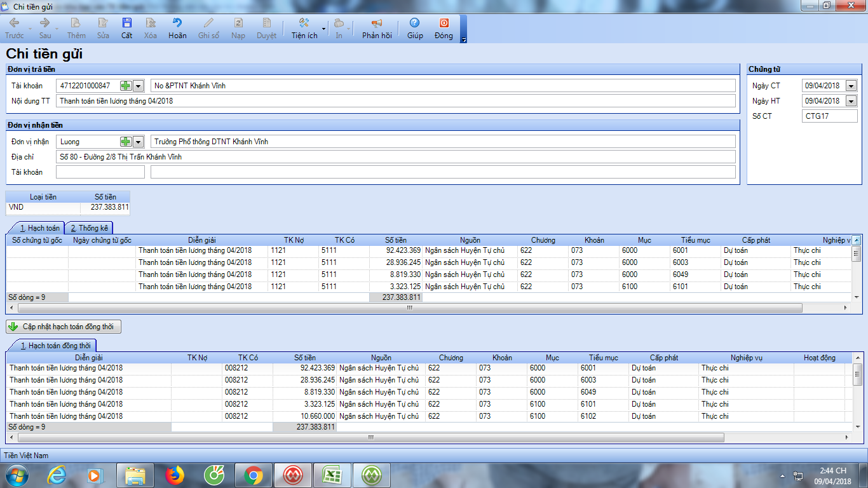
Task: Add new recipient with green plus beside Đơn vị nhận
Action: click(x=126, y=142)
